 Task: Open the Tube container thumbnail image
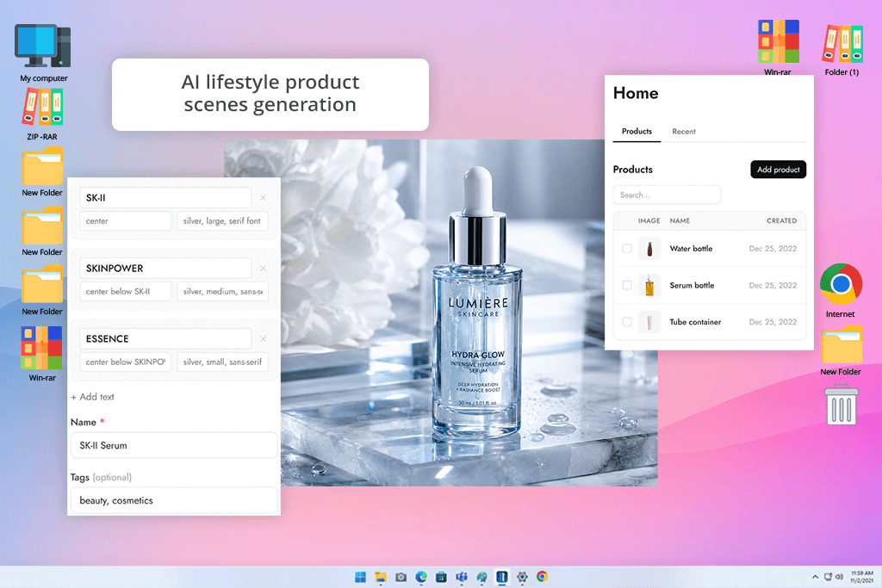[649, 322]
